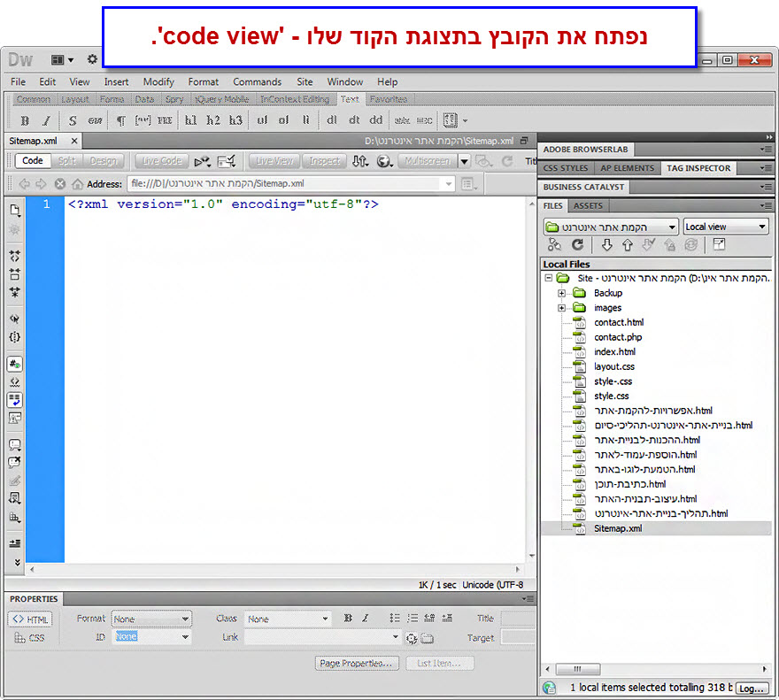Screen dimensions: 779x700
Task: Click Collapse Full Tag icon in coding toolbar
Action: 15,256
